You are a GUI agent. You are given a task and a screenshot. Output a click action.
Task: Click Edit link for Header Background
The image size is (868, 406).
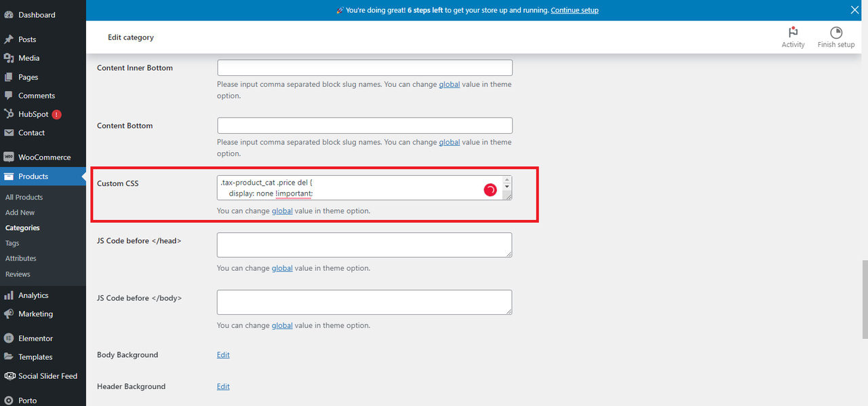(223, 386)
